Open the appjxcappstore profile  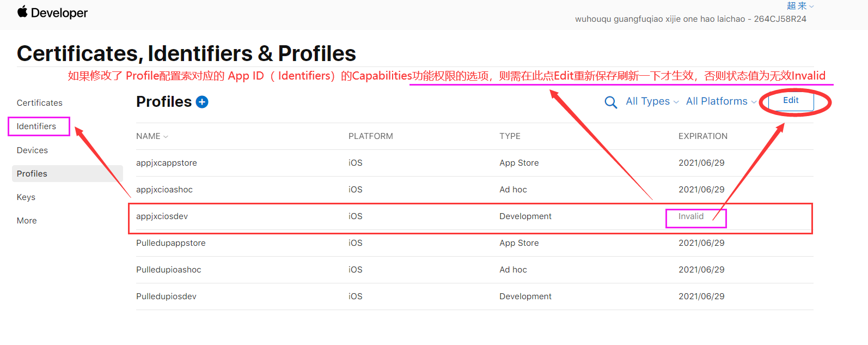(167, 163)
